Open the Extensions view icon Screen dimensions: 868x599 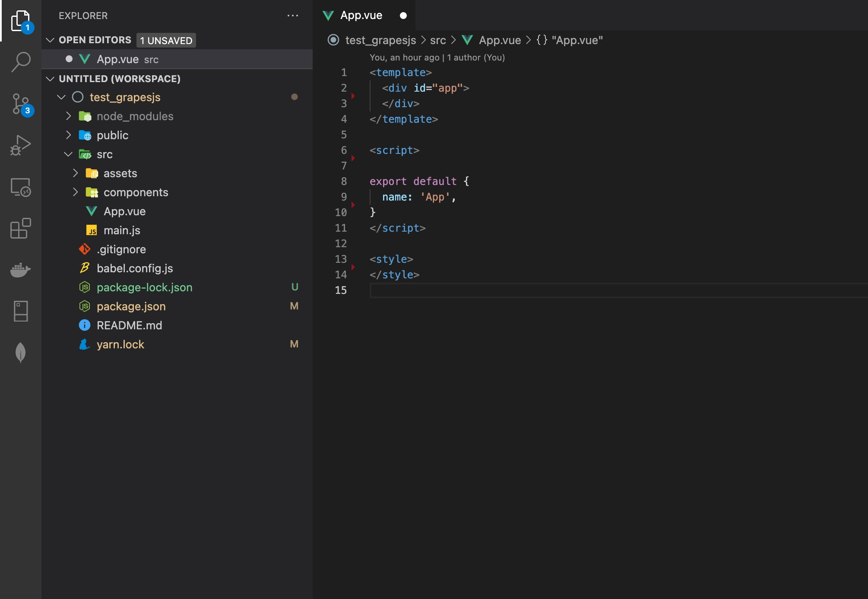[21, 228]
